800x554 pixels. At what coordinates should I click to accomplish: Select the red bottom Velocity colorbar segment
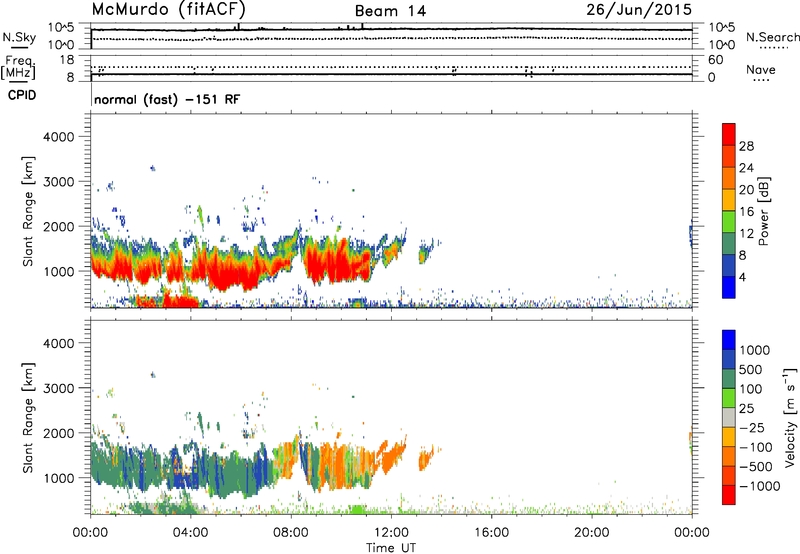point(729,495)
